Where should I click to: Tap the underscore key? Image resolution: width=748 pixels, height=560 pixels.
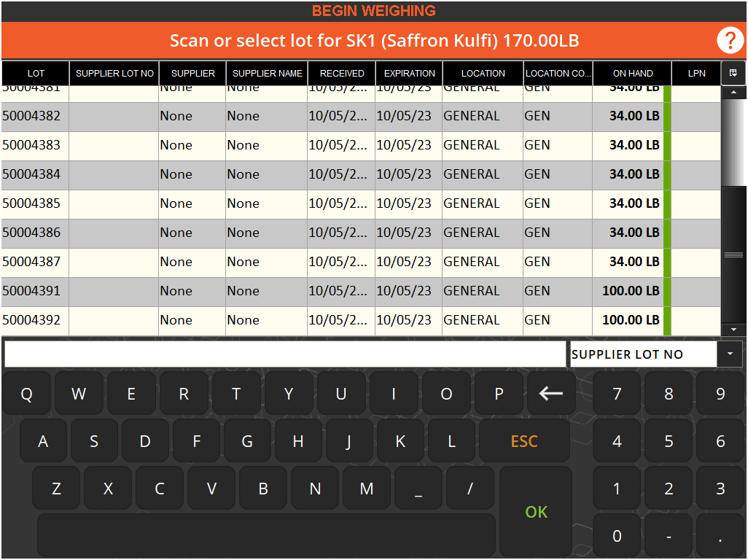click(418, 489)
